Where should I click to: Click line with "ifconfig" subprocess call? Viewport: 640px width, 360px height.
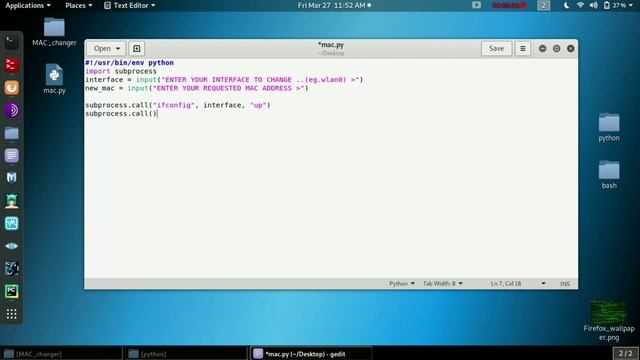178,105
